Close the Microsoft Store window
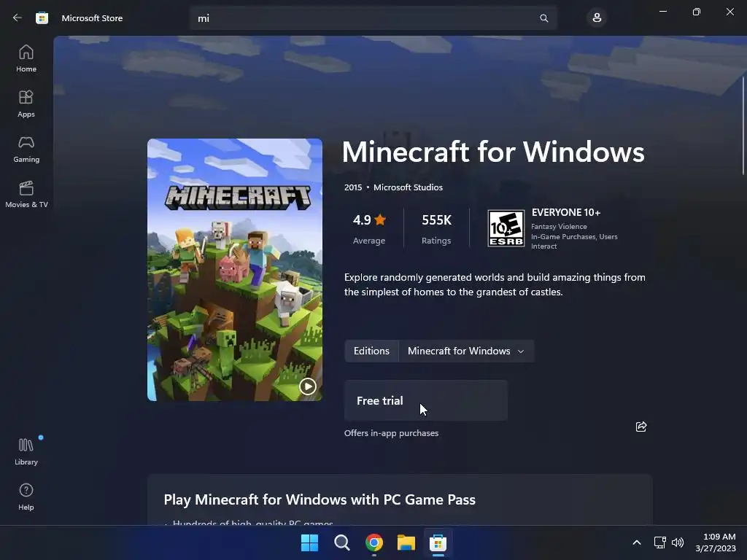 (729, 12)
